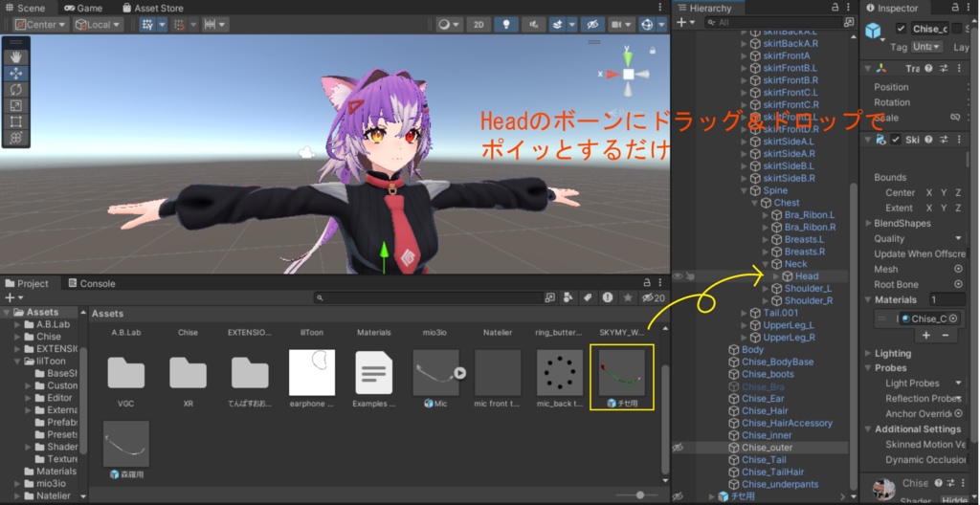
Task: Select the Inspector tab
Action: click(891, 8)
